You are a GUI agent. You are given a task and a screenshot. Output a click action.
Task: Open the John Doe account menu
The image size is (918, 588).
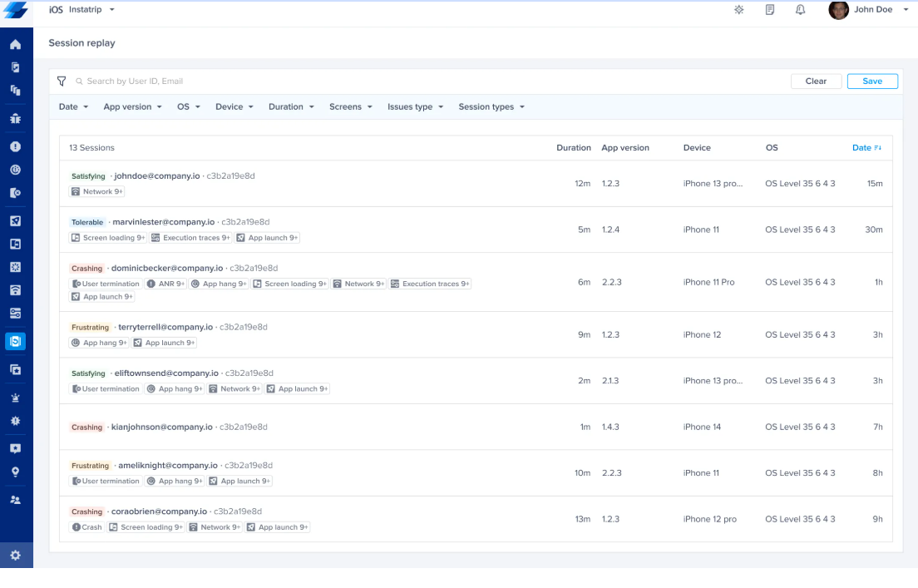click(868, 9)
